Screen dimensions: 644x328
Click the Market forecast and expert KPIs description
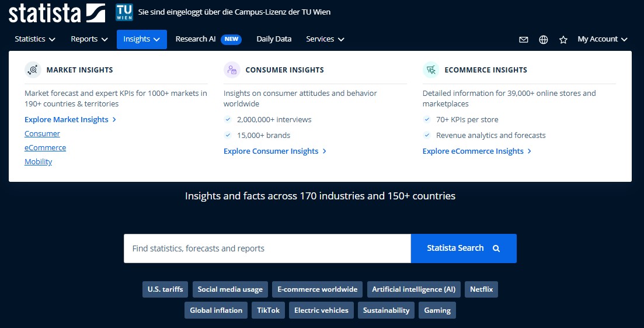[116, 99]
